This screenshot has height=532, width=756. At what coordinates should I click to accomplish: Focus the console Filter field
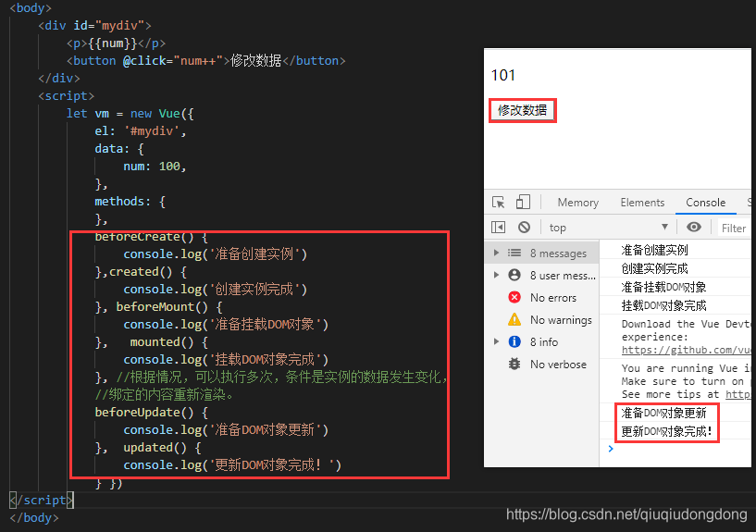tap(734, 228)
